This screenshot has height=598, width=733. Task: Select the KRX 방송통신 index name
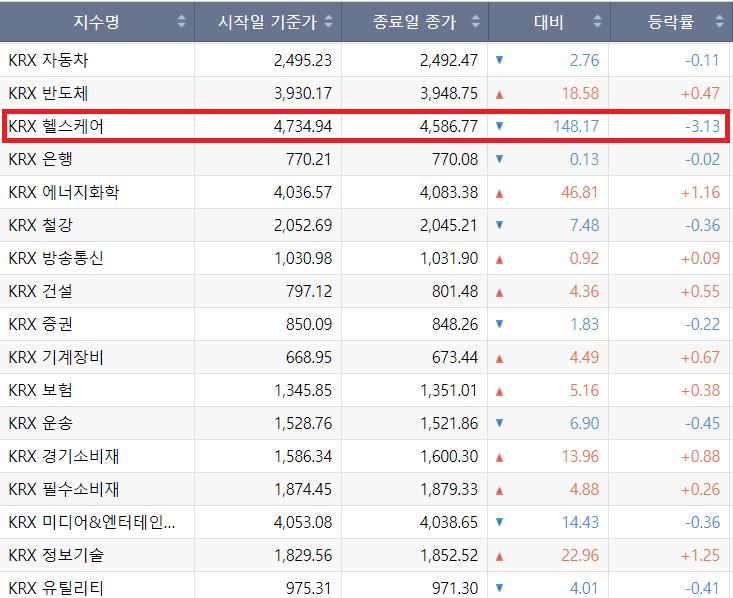point(56,258)
